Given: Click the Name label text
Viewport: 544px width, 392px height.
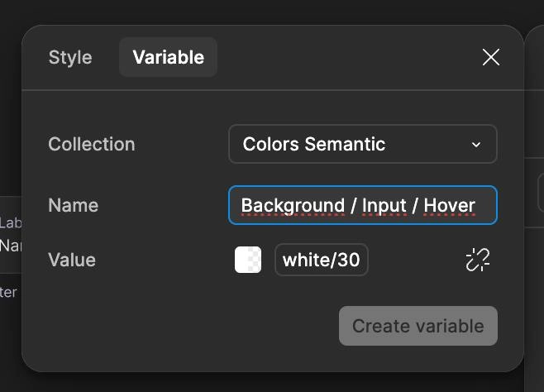Looking at the screenshot, I should point(74,205).
